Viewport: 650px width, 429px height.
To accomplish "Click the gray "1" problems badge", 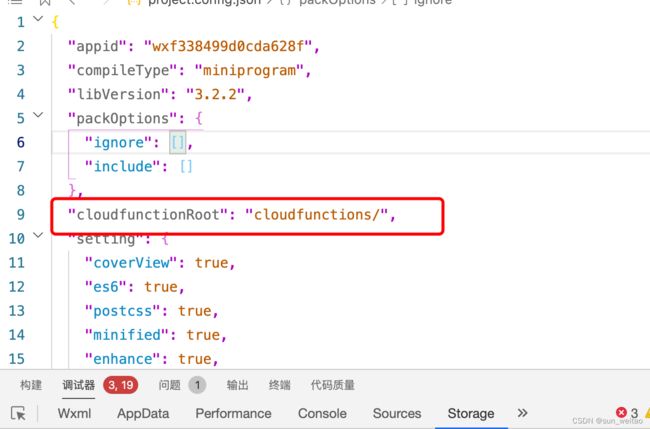I will (x=197, y=385).
